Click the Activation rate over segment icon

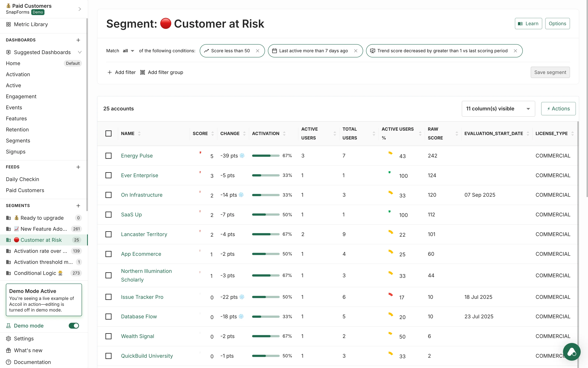coord(8,251)
